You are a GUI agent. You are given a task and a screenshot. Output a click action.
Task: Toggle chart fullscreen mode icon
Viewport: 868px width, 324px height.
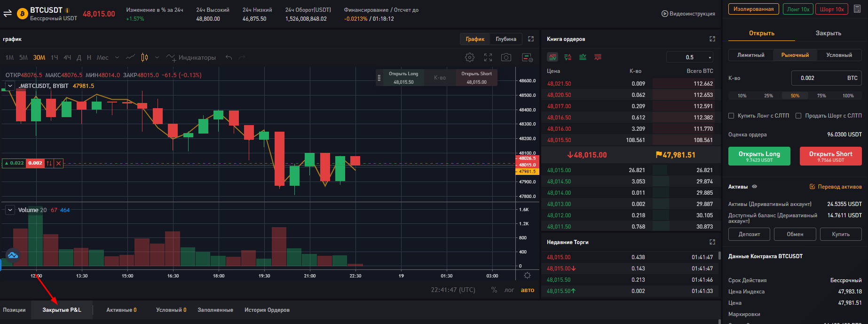point(488,57)
